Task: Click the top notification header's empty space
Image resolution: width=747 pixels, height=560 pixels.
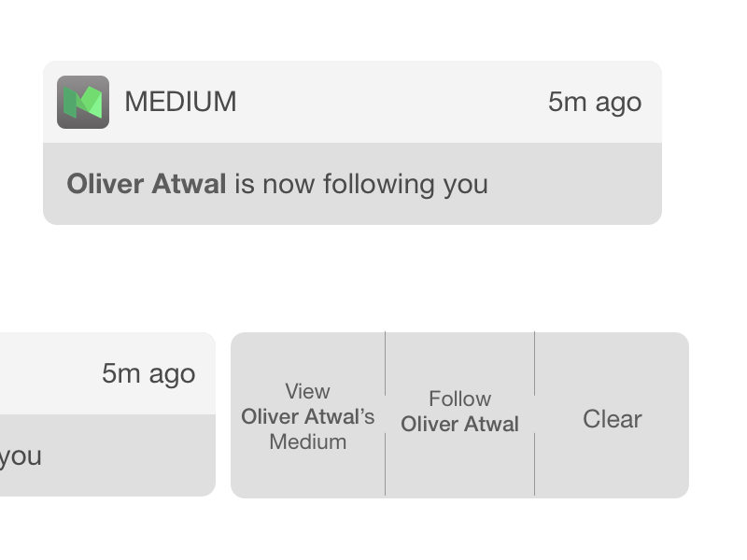Action: pos(392,102)
